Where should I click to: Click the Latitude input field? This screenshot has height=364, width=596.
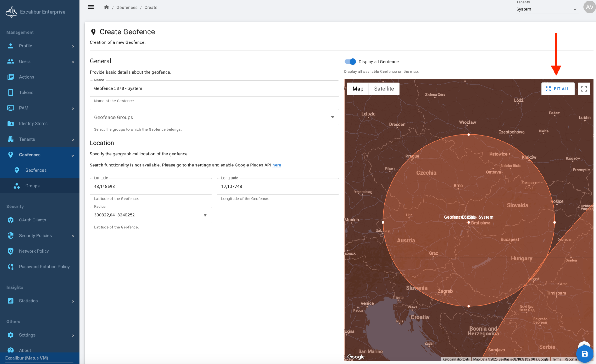pyautogui.click(x=150, y=187)
